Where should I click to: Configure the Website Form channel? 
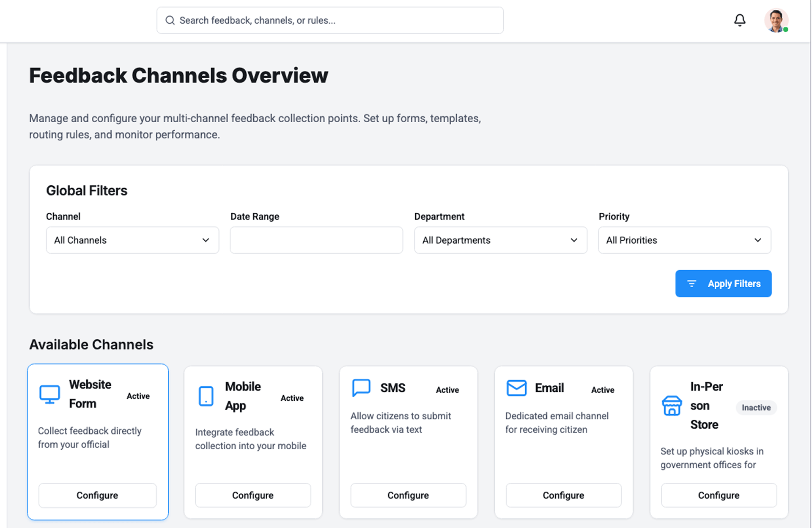pyautogui.click(x=97, y=495)
